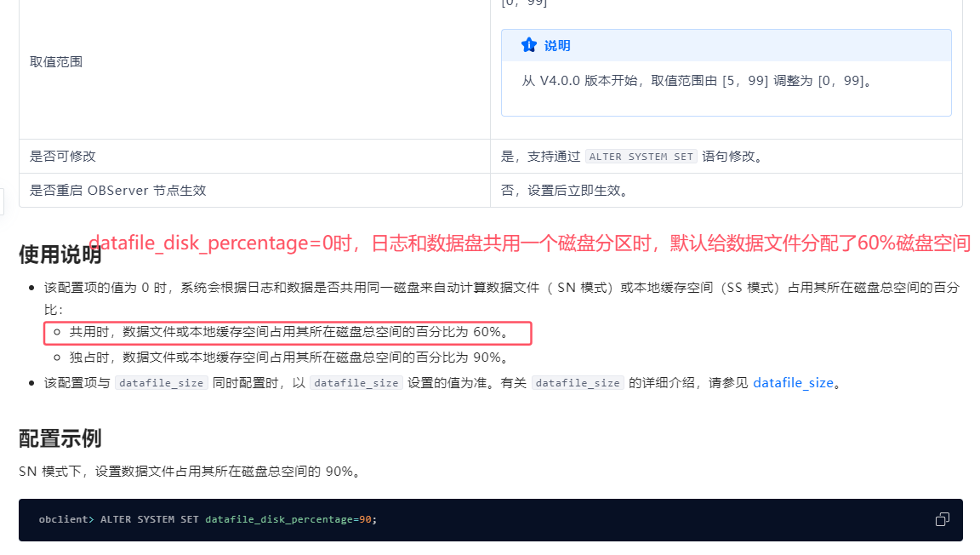
Task: Click the 是否可修改 table row label
Action: [x=63, y=157]
